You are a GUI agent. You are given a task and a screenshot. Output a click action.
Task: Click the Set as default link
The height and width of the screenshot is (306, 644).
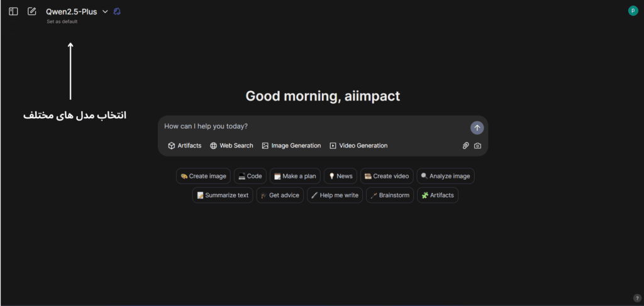pos(62,22)
